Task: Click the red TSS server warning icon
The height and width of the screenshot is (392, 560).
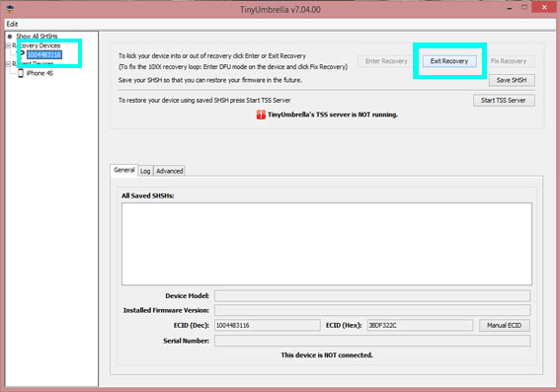Action: tap(261, 115)
